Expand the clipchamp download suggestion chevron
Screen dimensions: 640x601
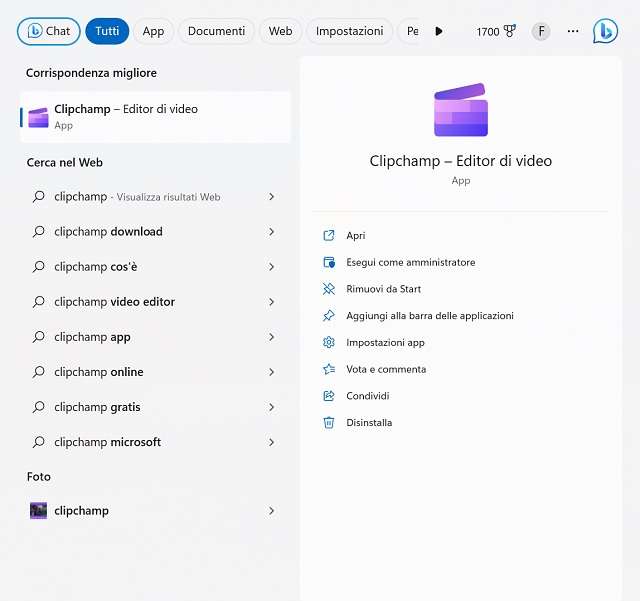pos(271,232)
